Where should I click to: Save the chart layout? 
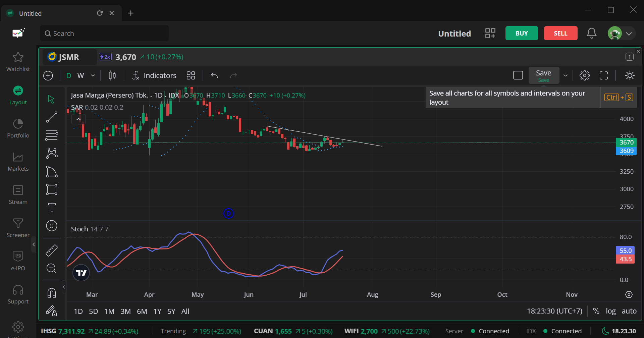(x=544, y=75)
